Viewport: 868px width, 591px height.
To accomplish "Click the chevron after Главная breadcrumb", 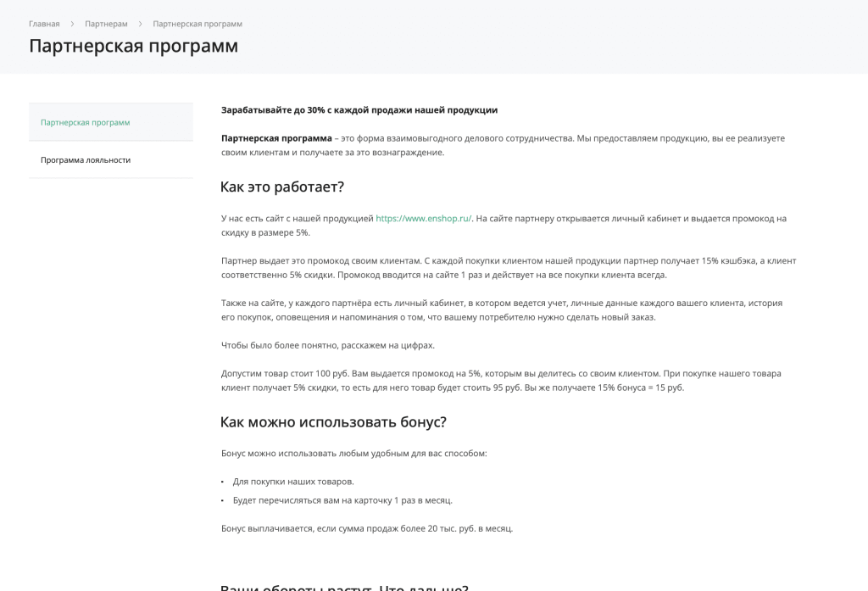I will point(72,24).
